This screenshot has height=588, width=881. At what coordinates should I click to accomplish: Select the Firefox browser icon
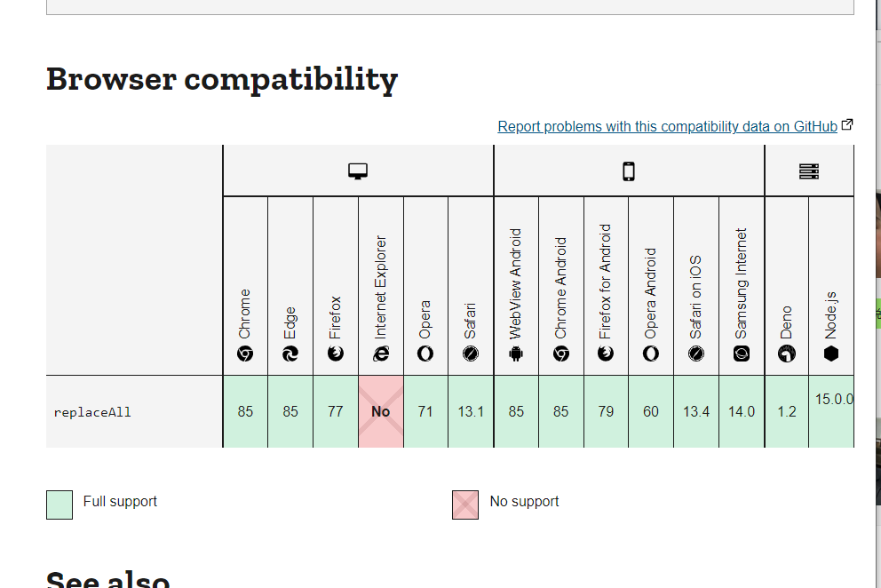[x=335, y=353]
